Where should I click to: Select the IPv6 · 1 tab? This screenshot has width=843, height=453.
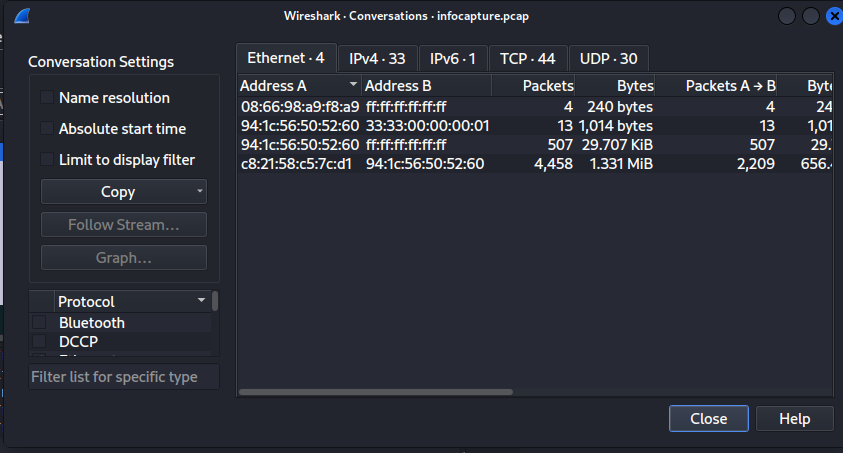(x=453, y=59)
